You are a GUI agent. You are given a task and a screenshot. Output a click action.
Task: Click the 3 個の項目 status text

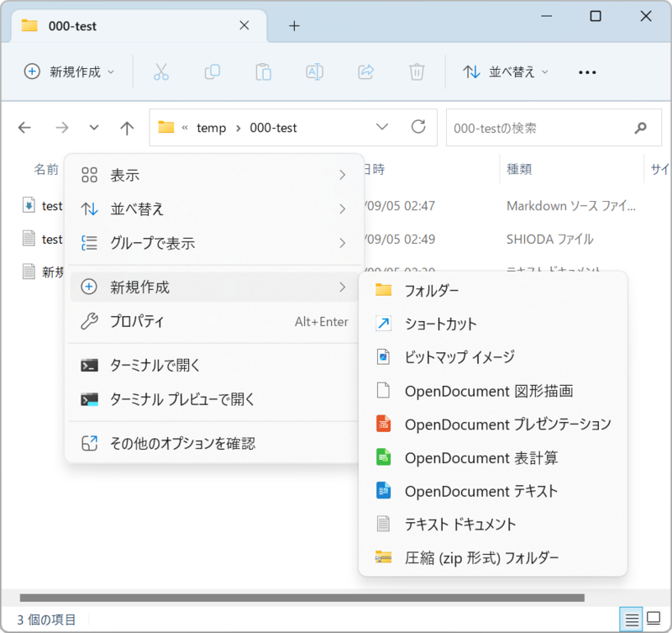[x=46, y=620]
